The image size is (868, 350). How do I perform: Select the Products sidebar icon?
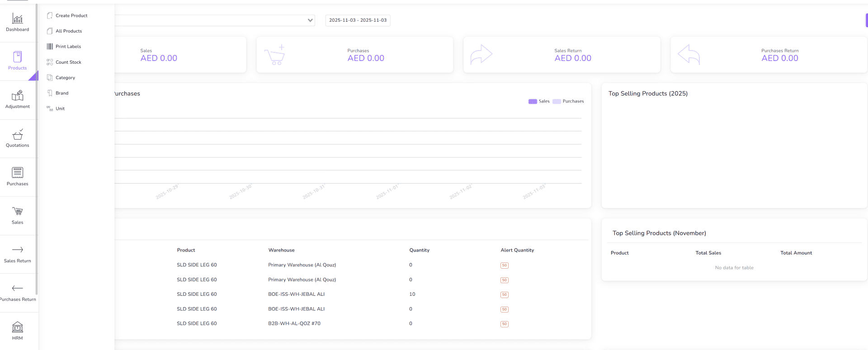point(18,57)
